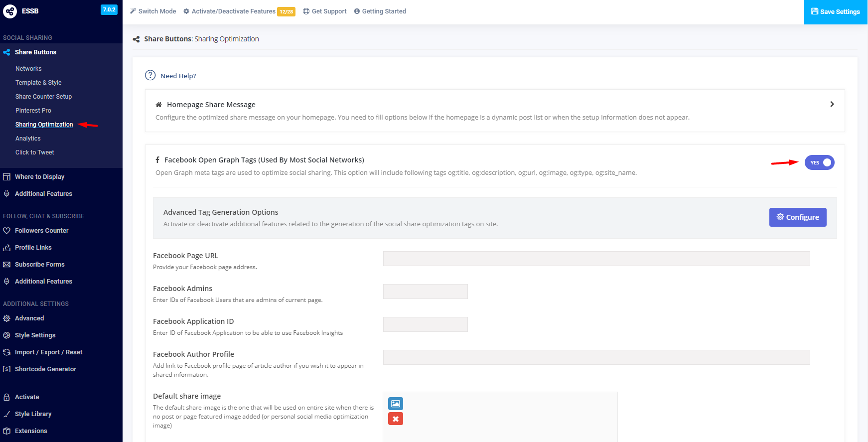Click the Save Settings button
The image size is (868, 442).
836,12
